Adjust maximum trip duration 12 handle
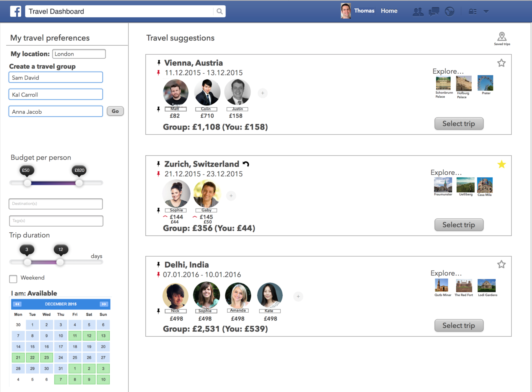 coord(60,262)
